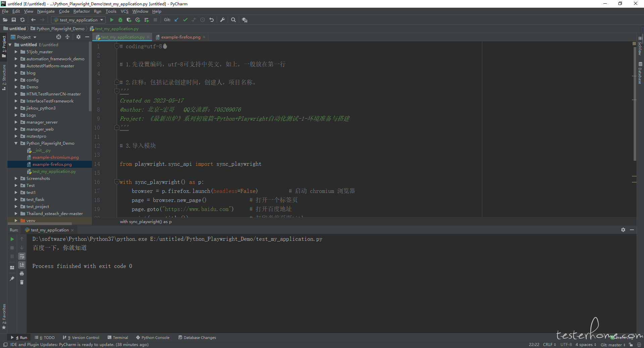The image size is (644, 348).
Task: Open the Project view mode dropdown
Action: tap(23, 37)
